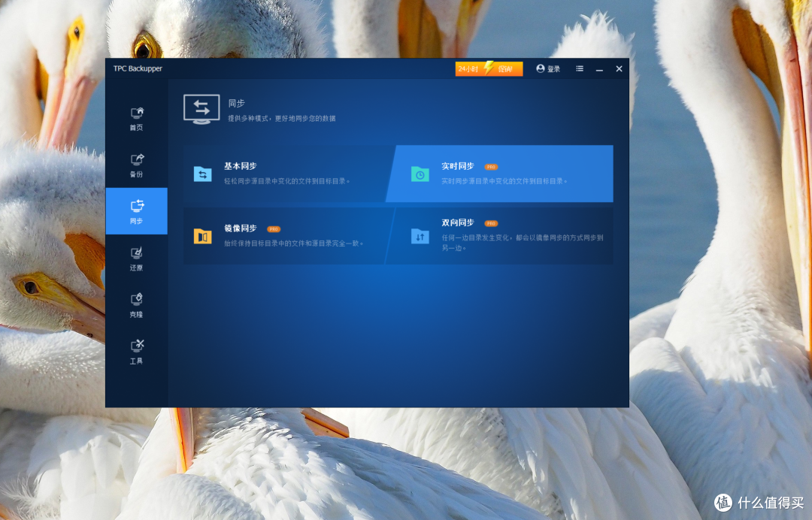Click the 双向同步 two-way folder icon

point(420,236)
